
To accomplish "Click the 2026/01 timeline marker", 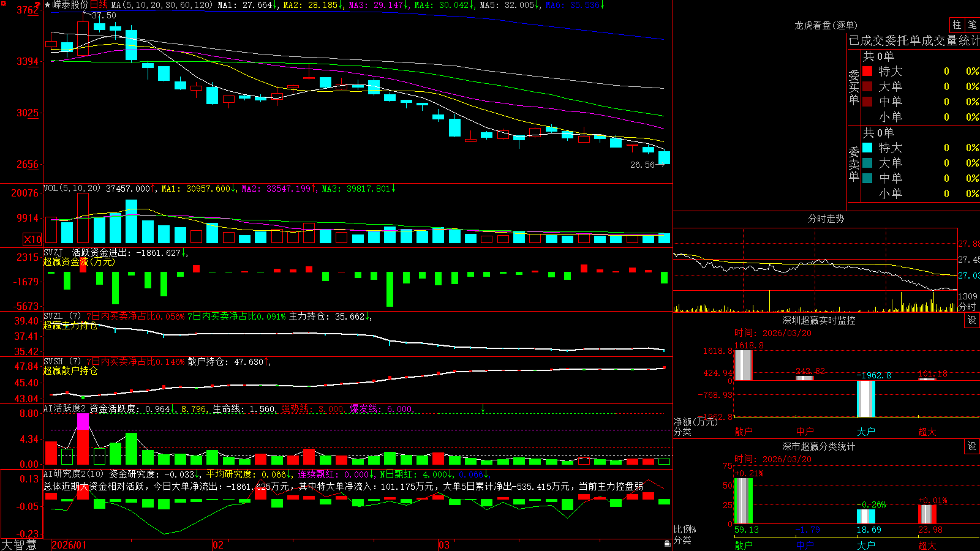I will (69, 545).
